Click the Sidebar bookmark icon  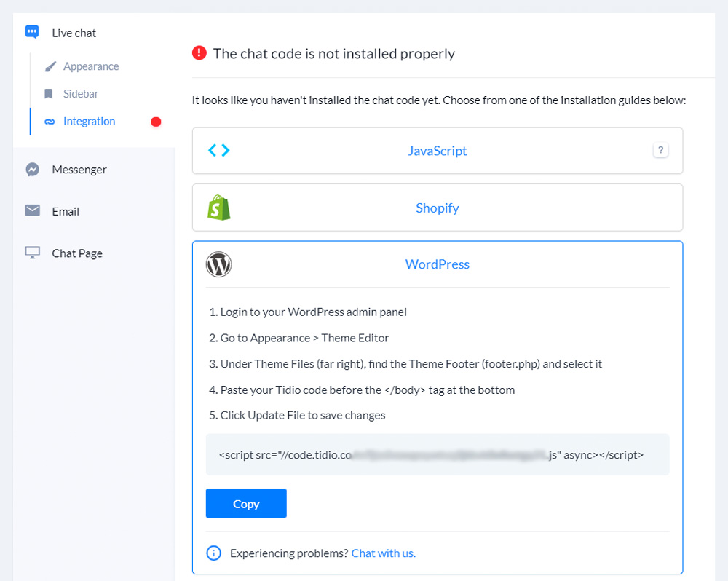48,94
